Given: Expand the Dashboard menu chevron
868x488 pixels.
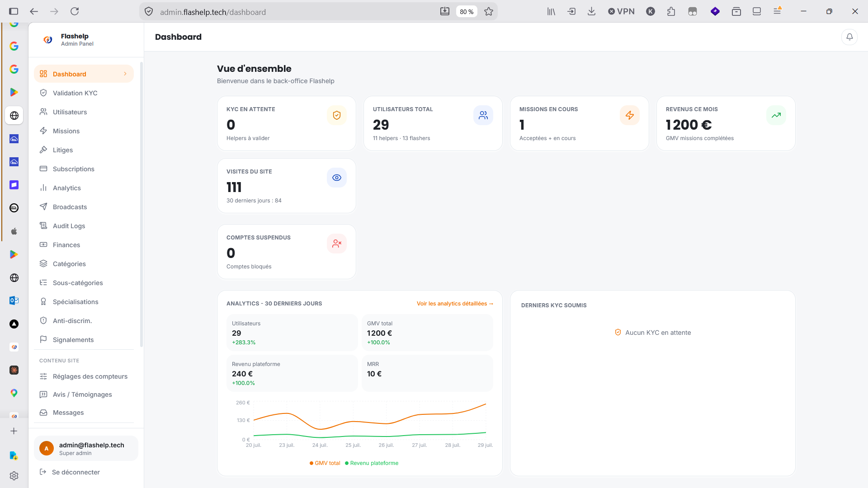Looking at the screenshot, I should pyautogui.click(x=125, y=74).
